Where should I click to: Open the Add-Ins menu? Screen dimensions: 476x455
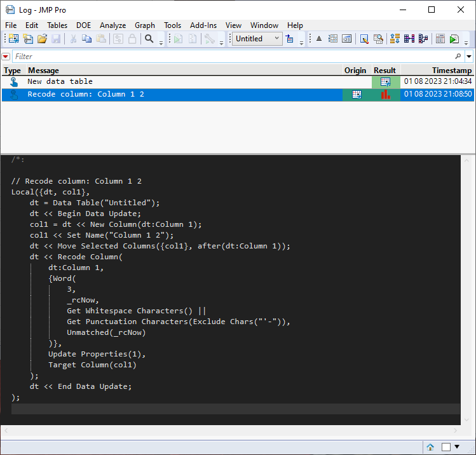click(x=203, y=25)
